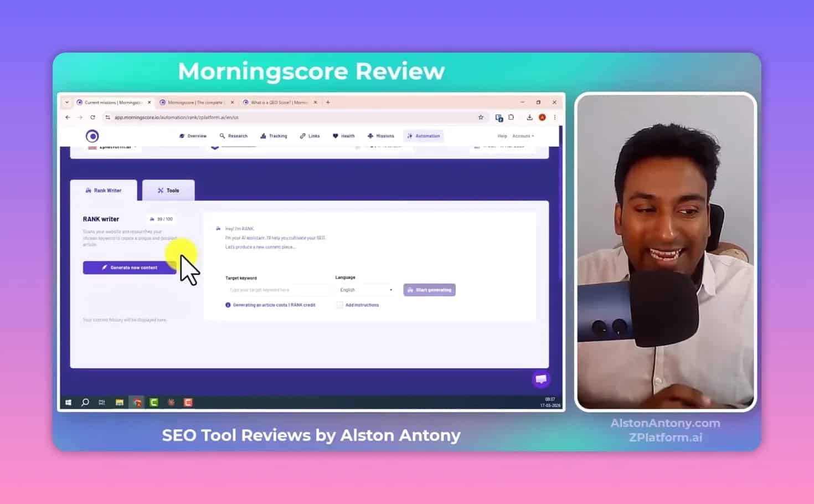Open the zplatform.ai site selector
This screenshot has height=504, width=814.
(x=111, y=146)
